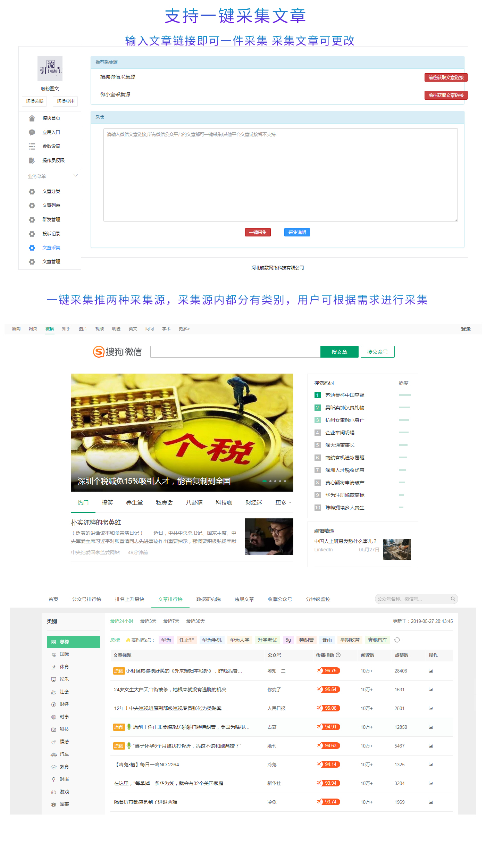486x868 pixels.
Task: Click the 切换关联 button
Action: pyautogui.click(x=34, y=101)
